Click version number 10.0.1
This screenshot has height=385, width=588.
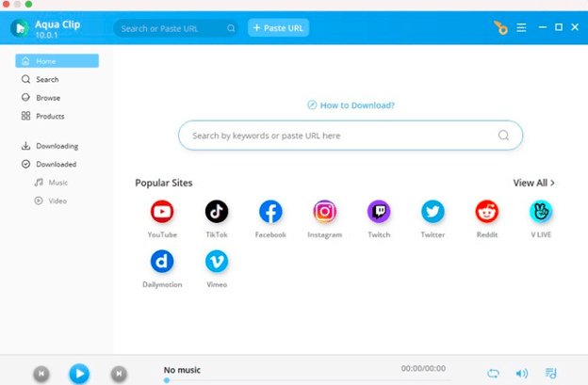click(x=46, y=35)
